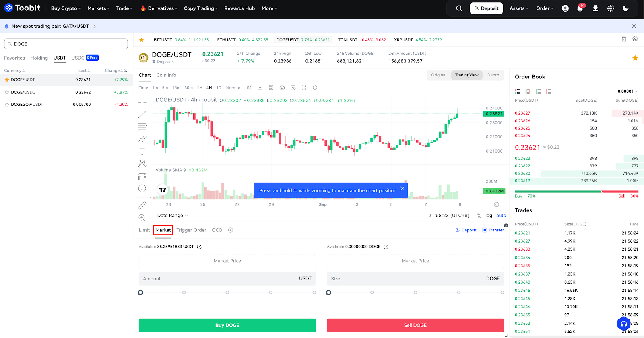The height and width of the screenshot is (338, 644).
Task: Select the Text annotation tool
Action: (142, 151)
